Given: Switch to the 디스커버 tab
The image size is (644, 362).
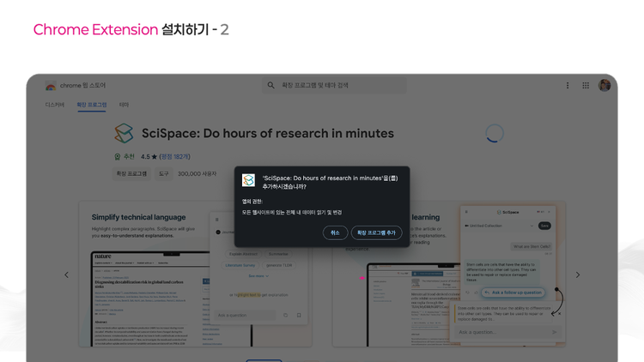Looking at the screenshot, I should click(55, 105).
